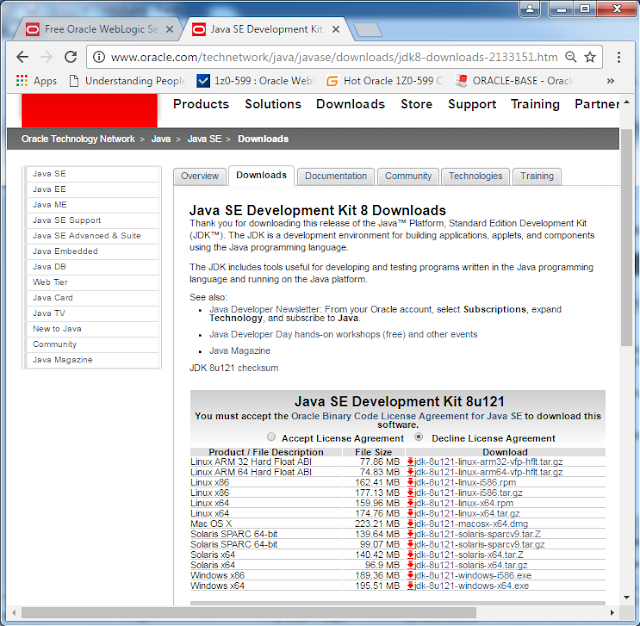Click the address bar URL field
The height and width of the screenshot is (626, 640).
click(334, 57)
